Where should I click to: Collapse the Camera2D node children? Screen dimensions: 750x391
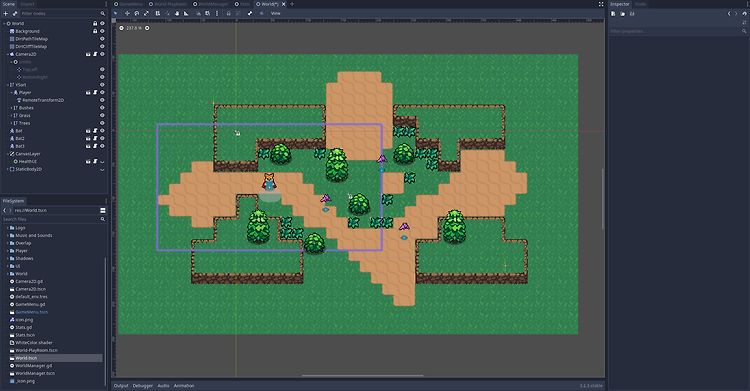pos(8,54)
